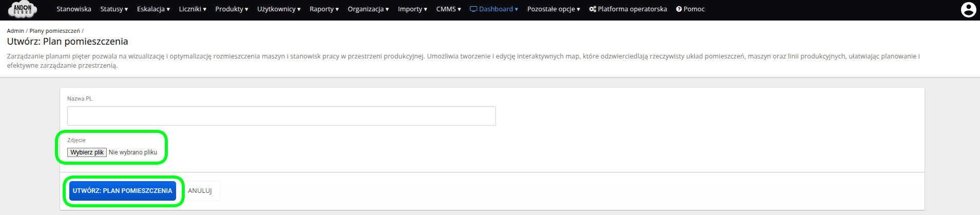Submit Utwórz: Plan pomieszczenia button
Image resolution: width=980 pixels, height=215 pixels.
(123, 191)
